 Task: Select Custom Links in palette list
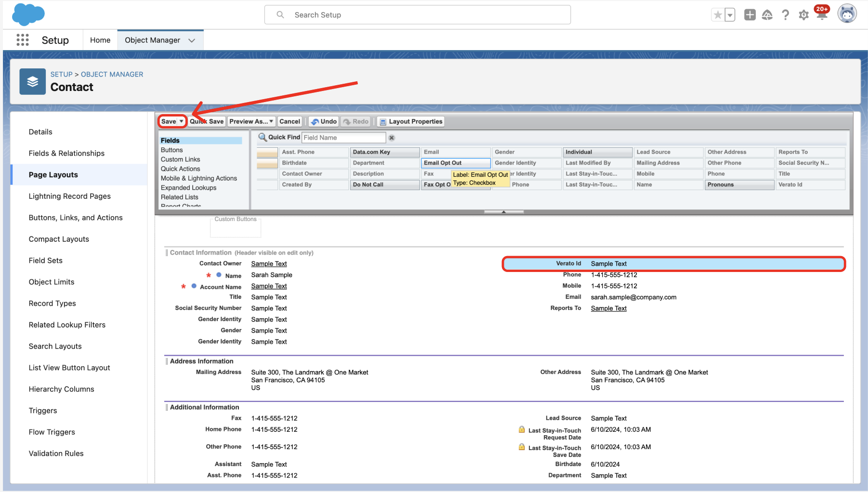(180, 159)
